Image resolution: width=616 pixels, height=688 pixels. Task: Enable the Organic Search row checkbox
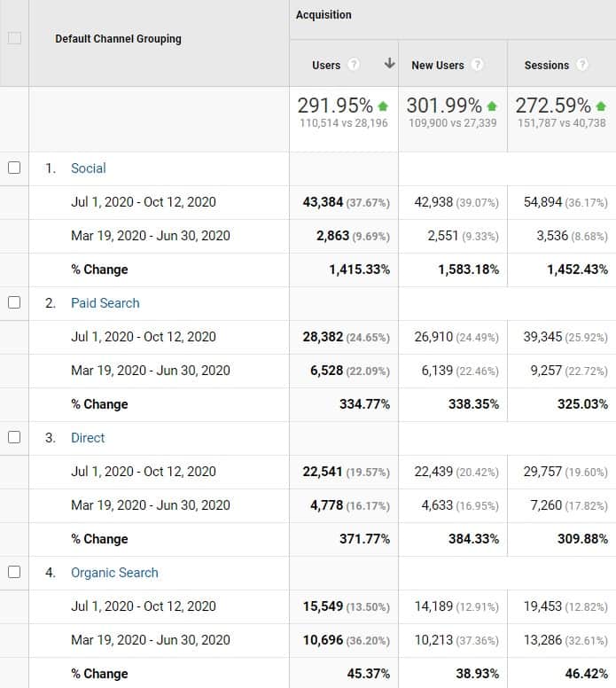14,572
